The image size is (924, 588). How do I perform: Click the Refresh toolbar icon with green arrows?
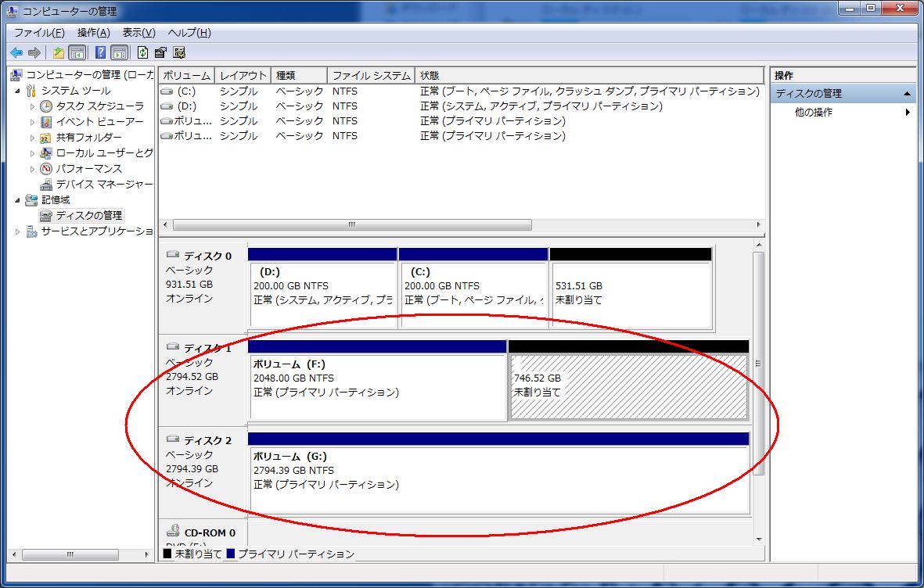tap(142, 53)
